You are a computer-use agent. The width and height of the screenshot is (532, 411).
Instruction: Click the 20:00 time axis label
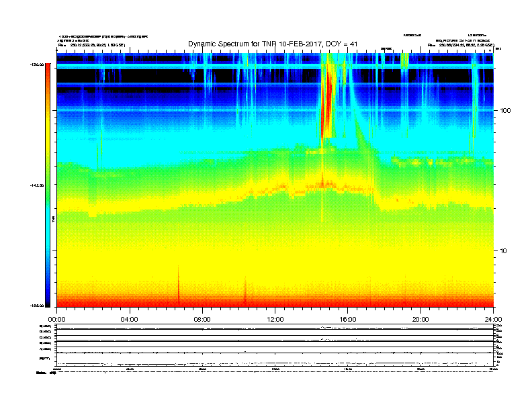pos(420,320)
